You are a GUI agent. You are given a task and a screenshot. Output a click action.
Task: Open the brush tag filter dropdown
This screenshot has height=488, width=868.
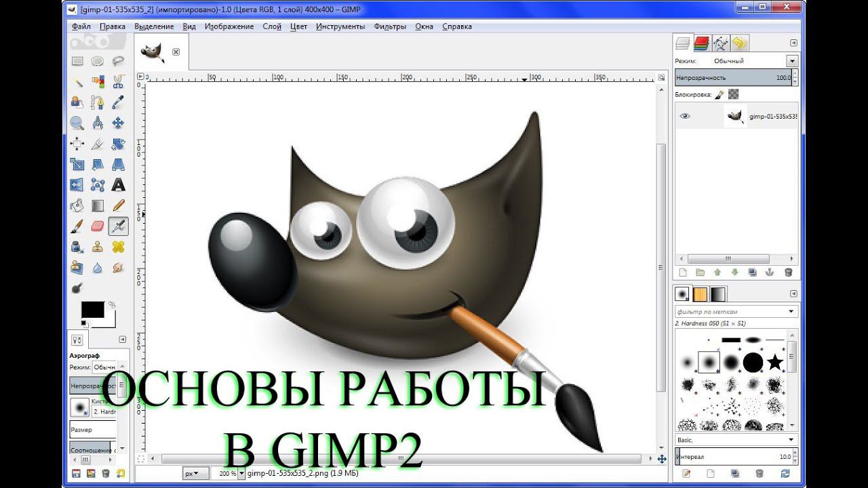pos(736,312)
